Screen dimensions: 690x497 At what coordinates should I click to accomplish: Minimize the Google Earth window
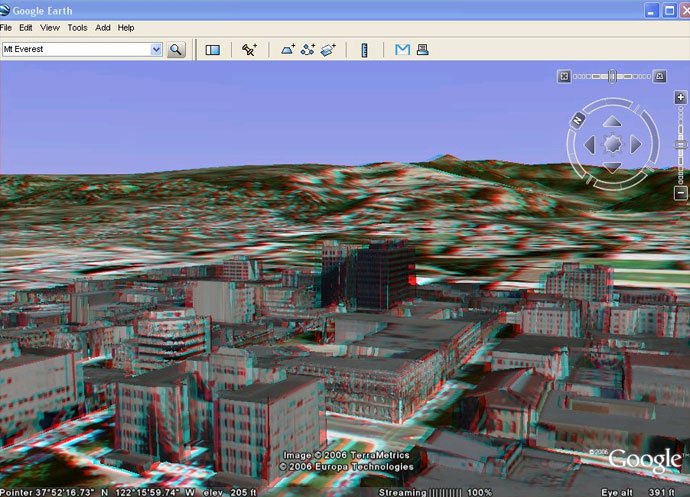651,11
